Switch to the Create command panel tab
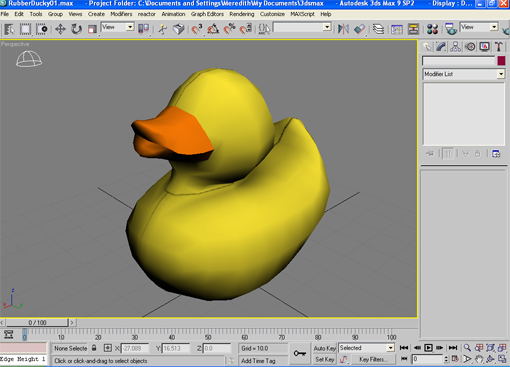 click(x=427, y=47)
